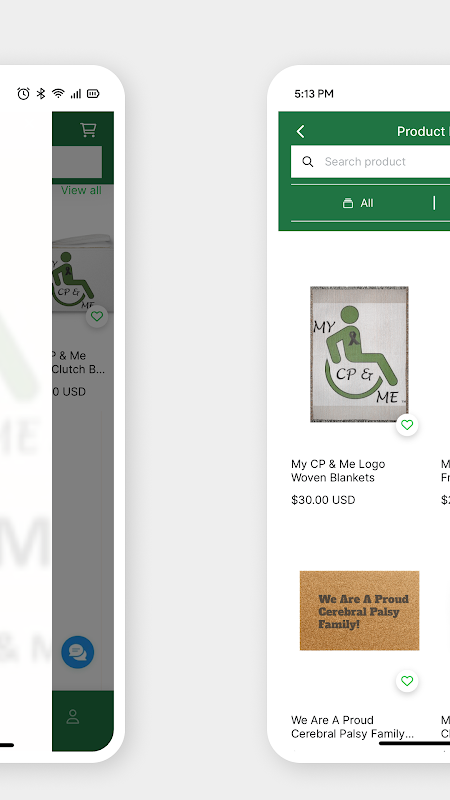Image resolution: width=450 pixels, height=800 pixels.
Task: Open the woven blanket product image
Action: tap(359, 354)
